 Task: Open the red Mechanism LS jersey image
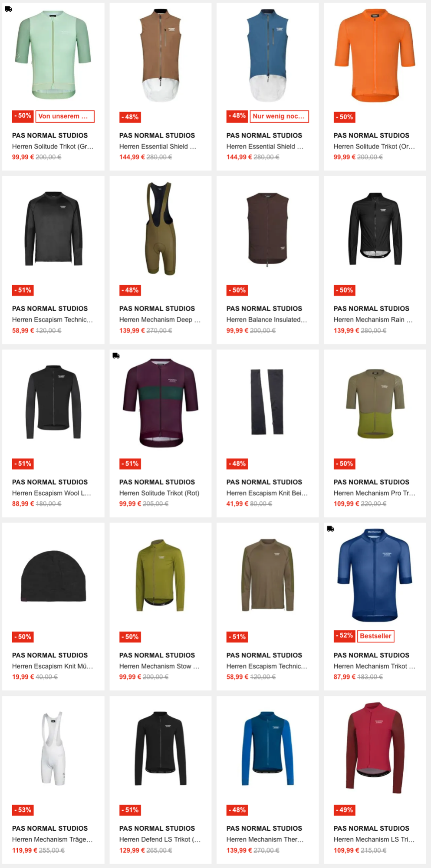click(x=375, y=748)
